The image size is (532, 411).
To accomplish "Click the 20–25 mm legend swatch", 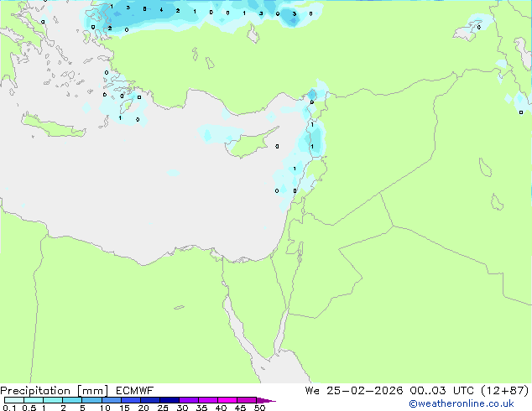I will (150, 400).
